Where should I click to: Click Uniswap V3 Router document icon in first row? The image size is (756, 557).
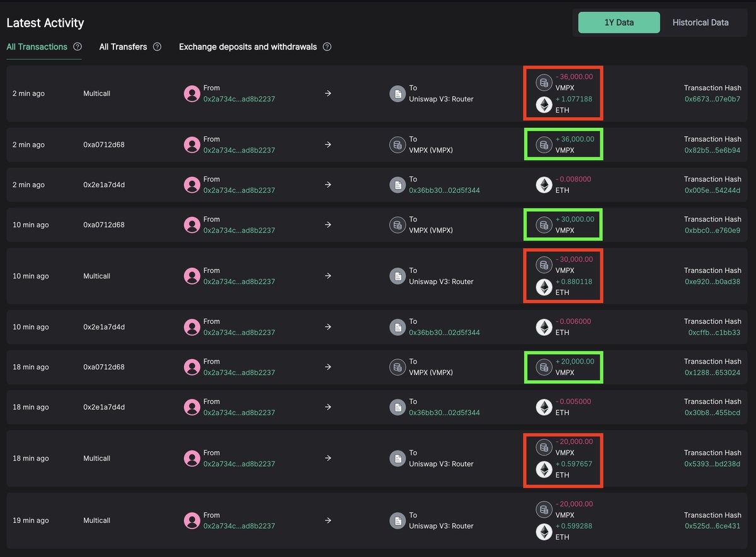point(398,94)
